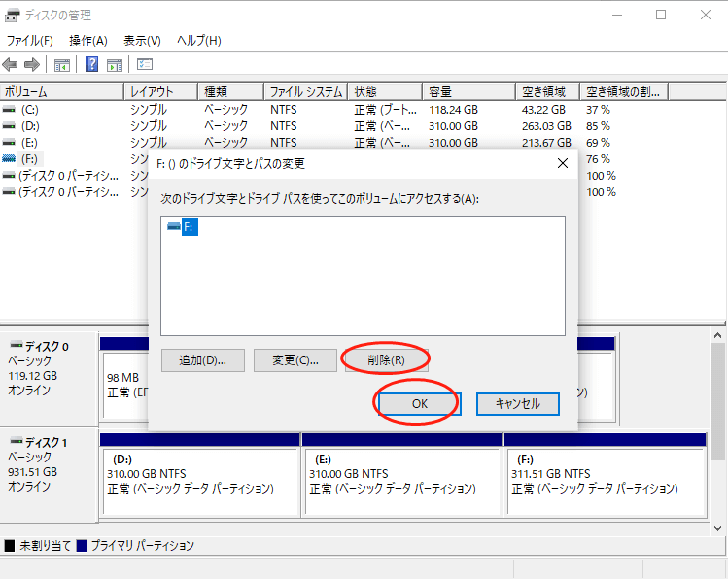728x579 pixels.
Task: Click the 追加(D)... button
Action: pos(203,360)
